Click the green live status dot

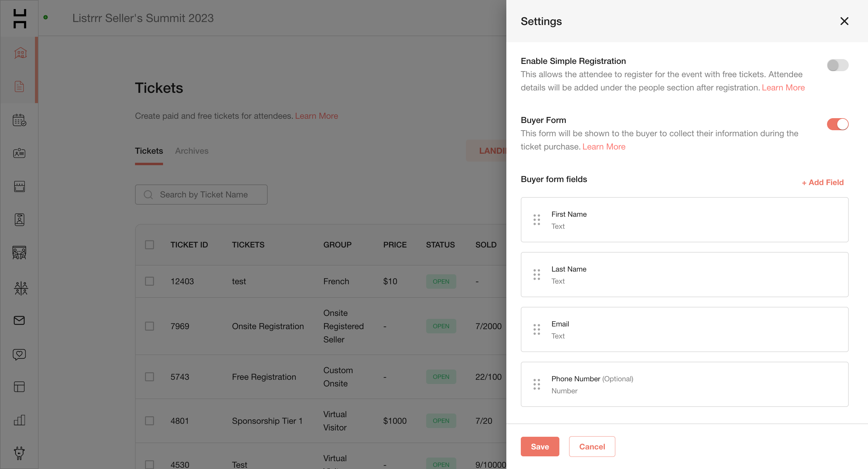tap(46, 17)
